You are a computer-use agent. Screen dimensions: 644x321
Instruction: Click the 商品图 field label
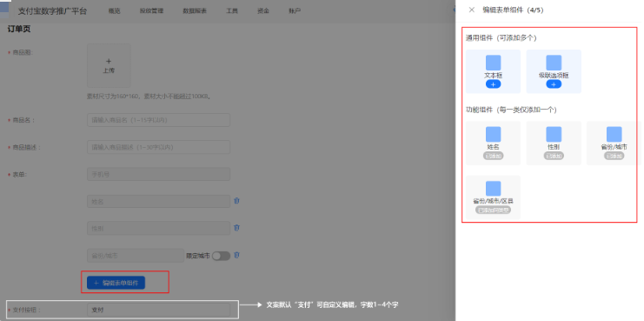[23, 52]
